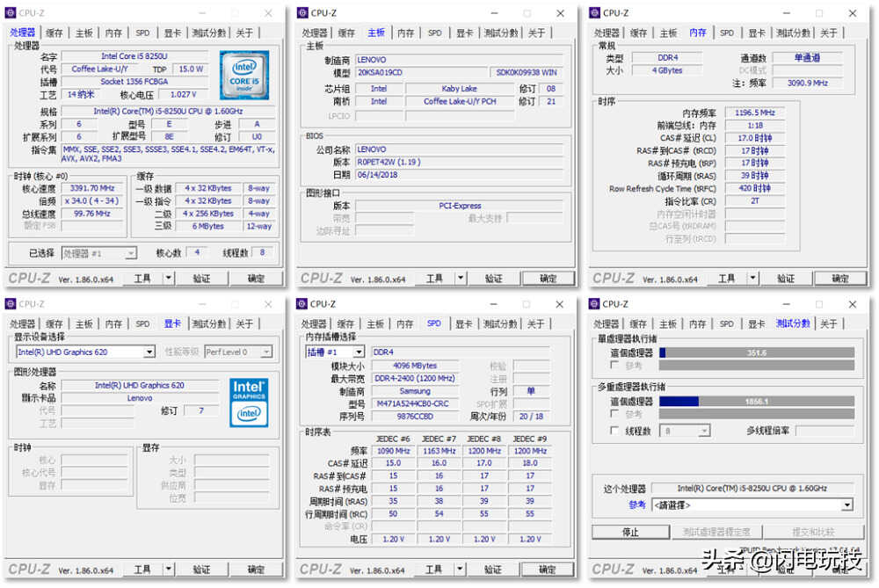Click the SPD 型号 field M471A5244CB0-CRC

[416, 403]
